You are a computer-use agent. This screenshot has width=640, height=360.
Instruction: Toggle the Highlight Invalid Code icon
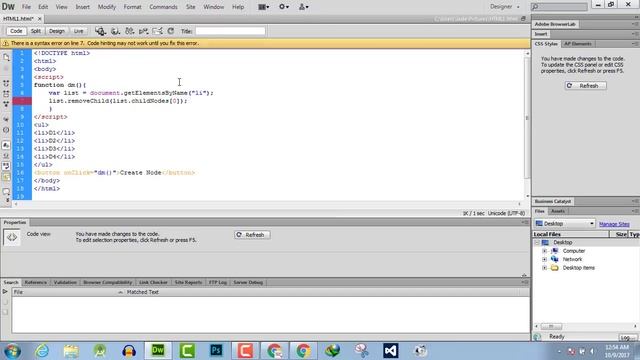[6, 156]
